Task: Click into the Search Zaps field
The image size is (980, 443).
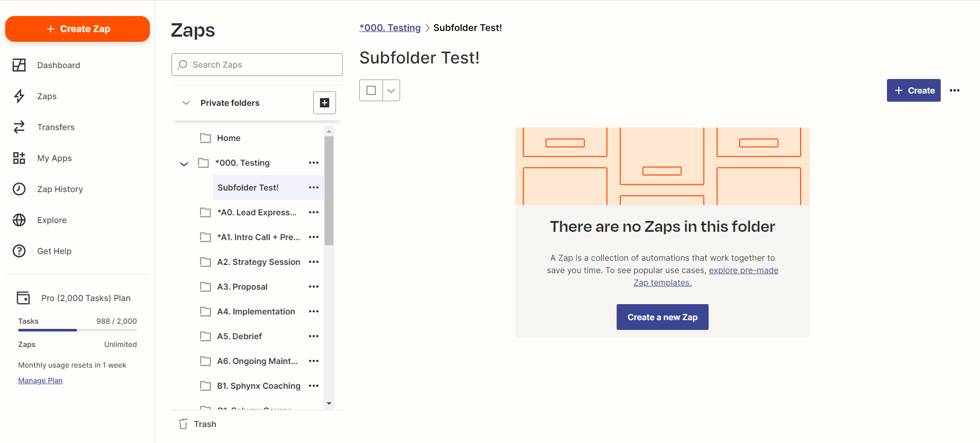Action: coord(257,65)
